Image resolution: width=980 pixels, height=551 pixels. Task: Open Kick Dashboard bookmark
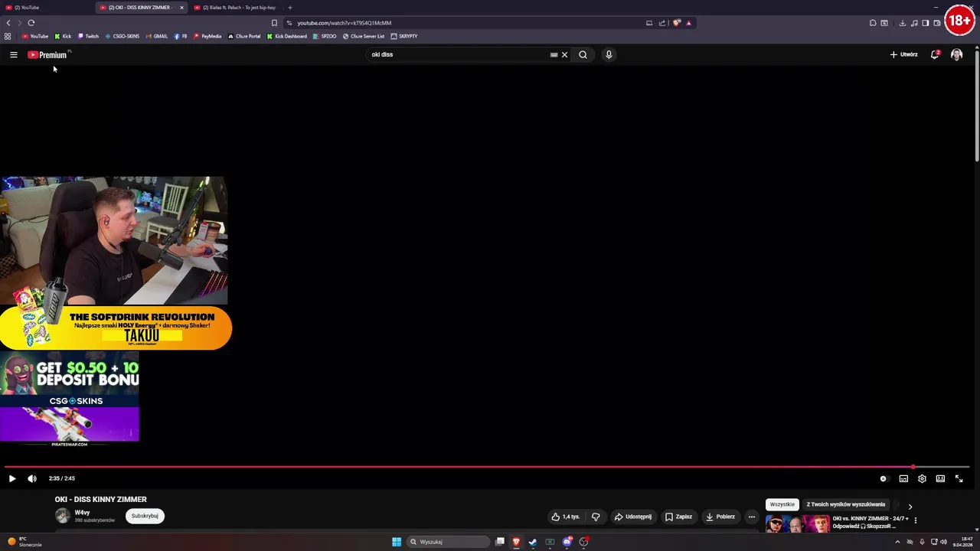coord(287,36)
